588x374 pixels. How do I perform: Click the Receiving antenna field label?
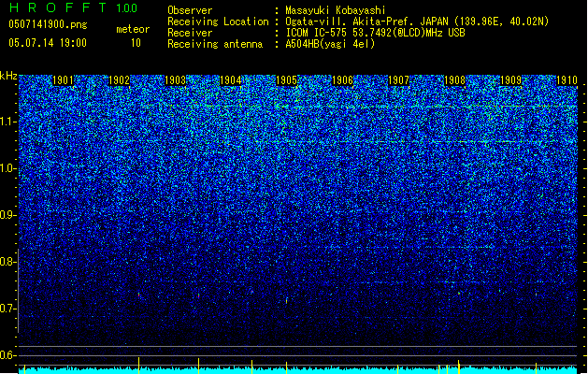pos(215,44)
